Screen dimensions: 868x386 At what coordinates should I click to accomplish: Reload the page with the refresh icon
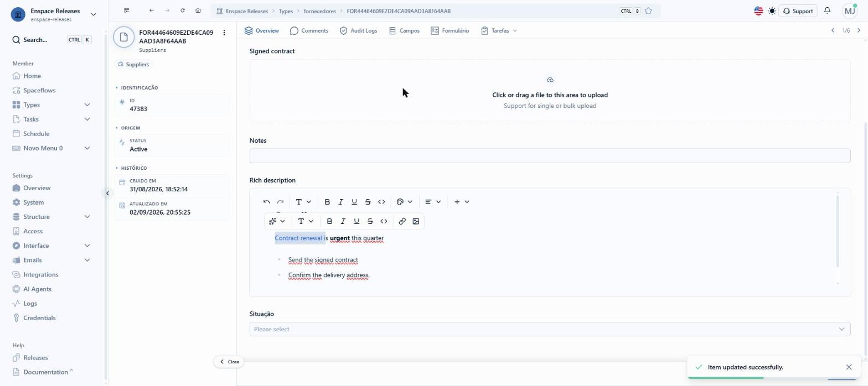183,11
